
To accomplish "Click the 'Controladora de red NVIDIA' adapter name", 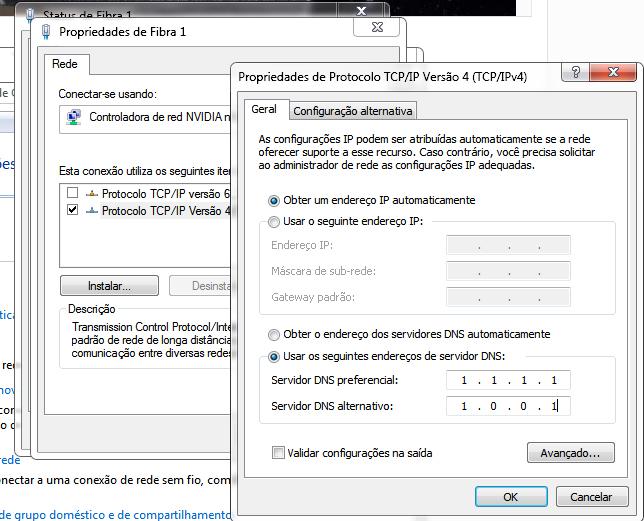I will 160,117.
